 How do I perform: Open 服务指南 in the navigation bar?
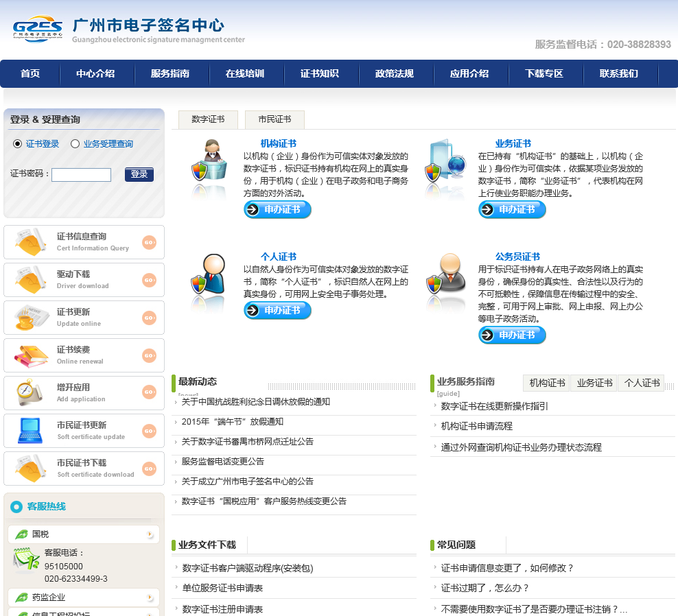[170, 73]
